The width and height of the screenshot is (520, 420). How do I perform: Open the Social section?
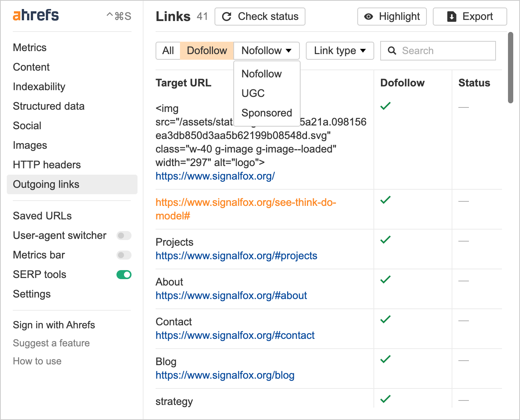[27, 126]
